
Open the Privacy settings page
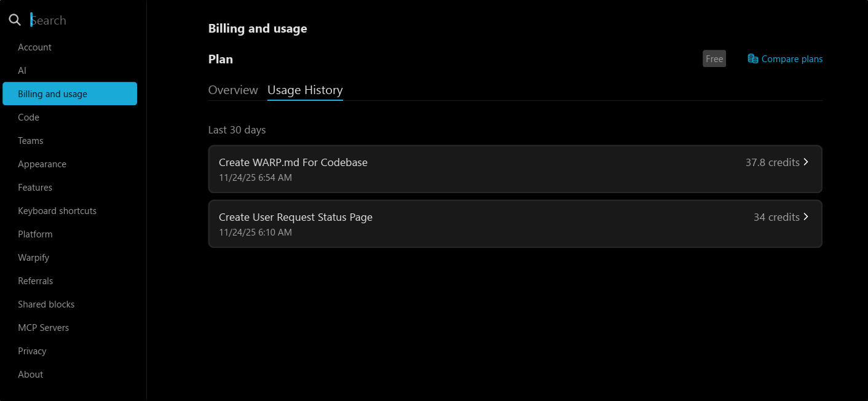coord(32,351)
